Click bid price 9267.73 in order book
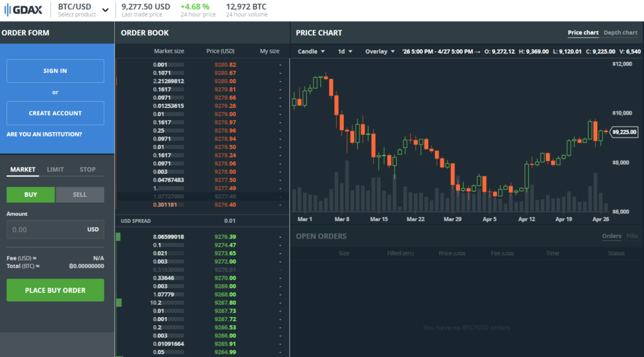 pyautogui.click(x=225, y=311)
